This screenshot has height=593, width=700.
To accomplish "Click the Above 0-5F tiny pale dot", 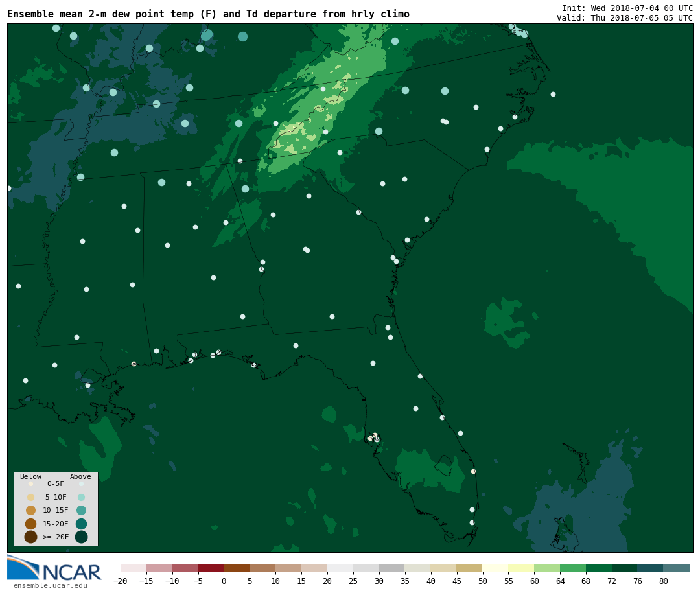I will pos(81,483).
